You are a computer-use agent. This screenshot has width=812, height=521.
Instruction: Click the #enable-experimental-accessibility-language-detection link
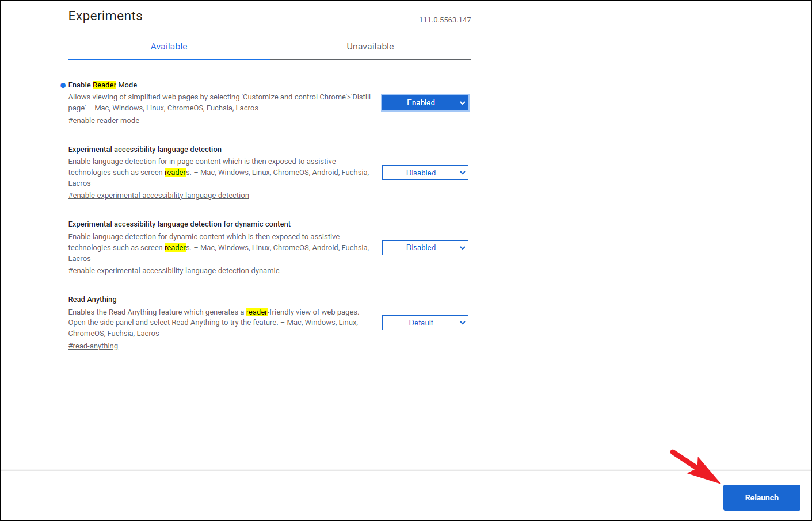tap(158, 195)
